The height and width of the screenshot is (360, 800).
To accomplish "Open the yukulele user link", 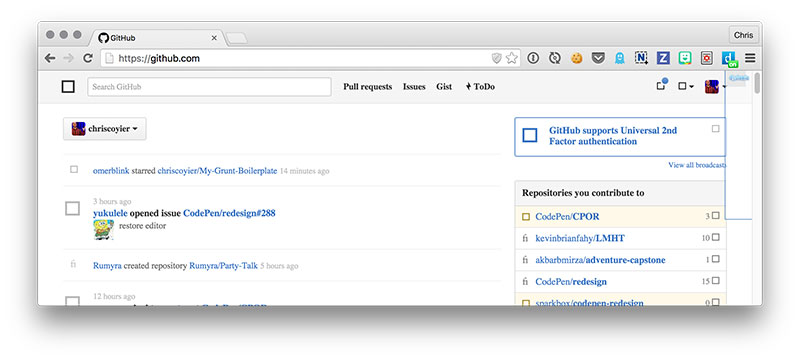I will [110, 213].
